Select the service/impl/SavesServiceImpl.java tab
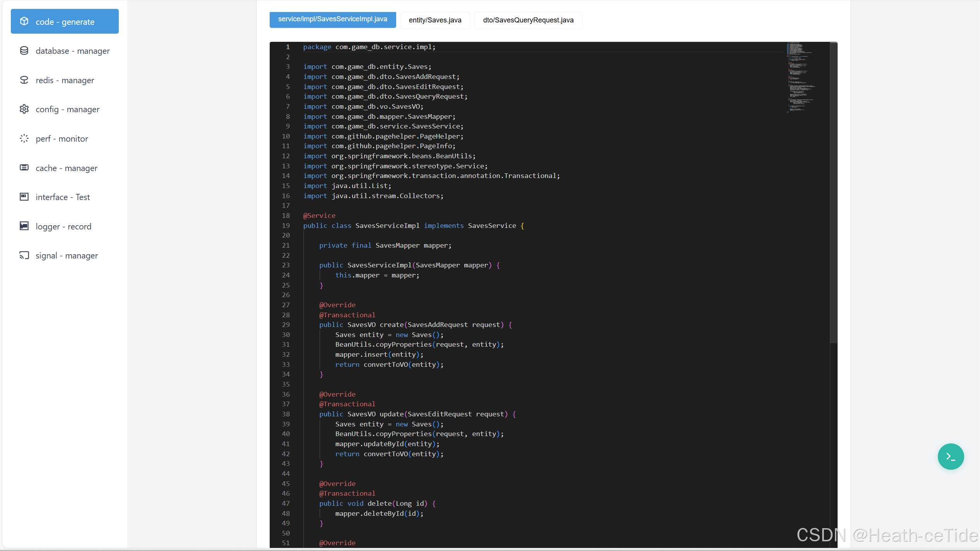The height and width of the screenshot is (551, 980). click(x=332, y=19)
